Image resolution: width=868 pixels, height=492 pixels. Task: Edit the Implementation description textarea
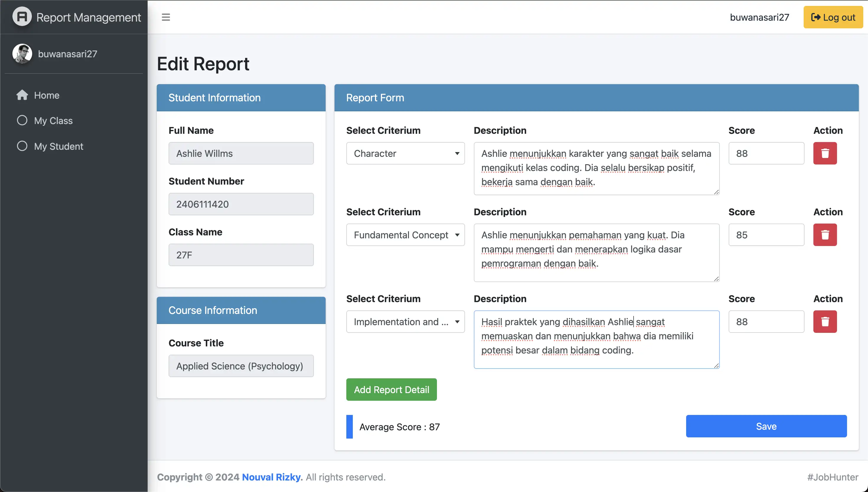pyautogui.click(x=596, y=340)
